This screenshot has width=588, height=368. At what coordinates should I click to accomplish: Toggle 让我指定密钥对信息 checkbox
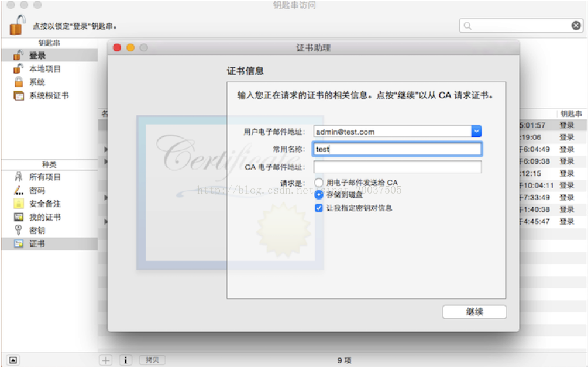tap(319, 208)
